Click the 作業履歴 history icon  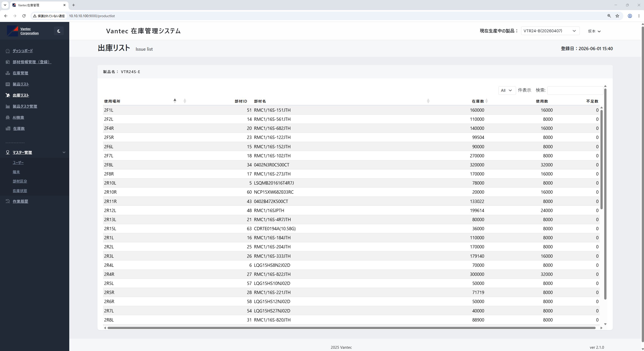click(x=8, y=201)
